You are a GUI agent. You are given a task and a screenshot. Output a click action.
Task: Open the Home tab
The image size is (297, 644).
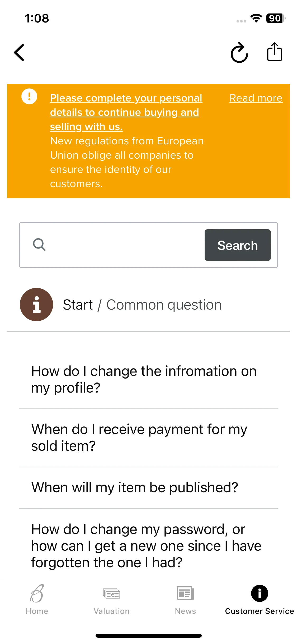pyautogui.click(x=37, y=600)
